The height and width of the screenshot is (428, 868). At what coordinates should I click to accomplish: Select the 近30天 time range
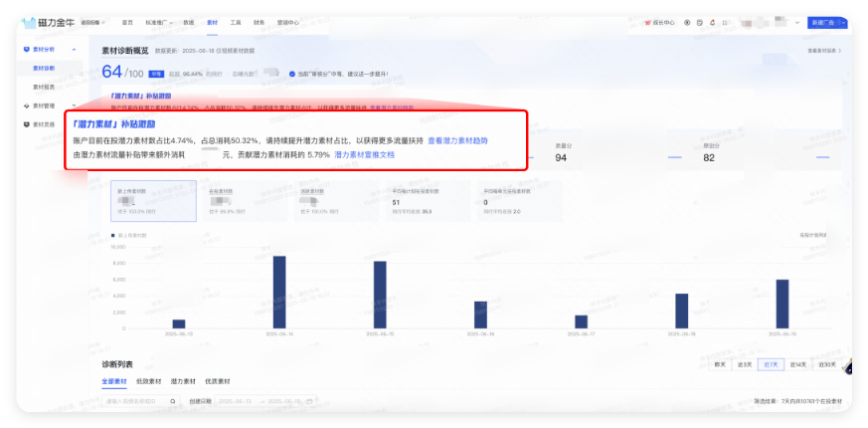[826, 365]
